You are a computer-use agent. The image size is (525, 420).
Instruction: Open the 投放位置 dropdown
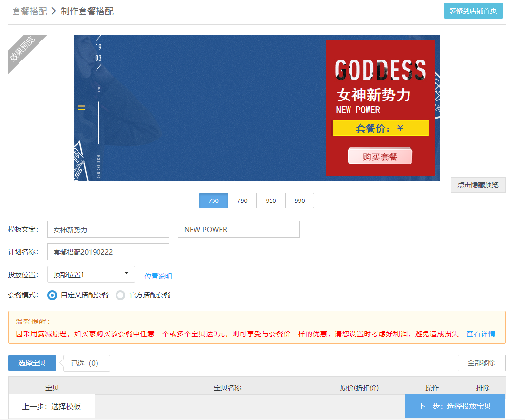click(x=91, y=274)
